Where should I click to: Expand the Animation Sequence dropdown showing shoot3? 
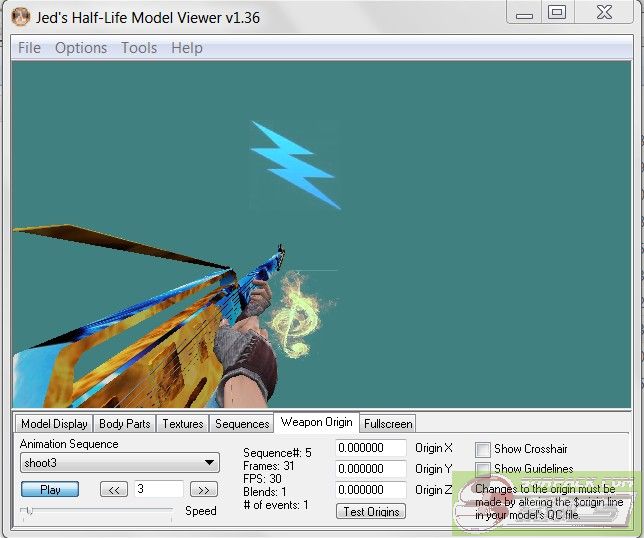(119, 463)
